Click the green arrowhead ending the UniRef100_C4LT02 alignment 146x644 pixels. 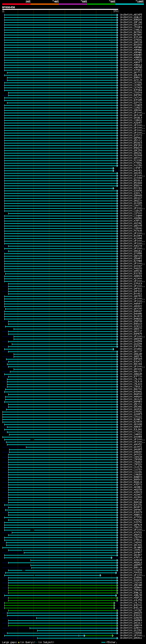[115, 603]
